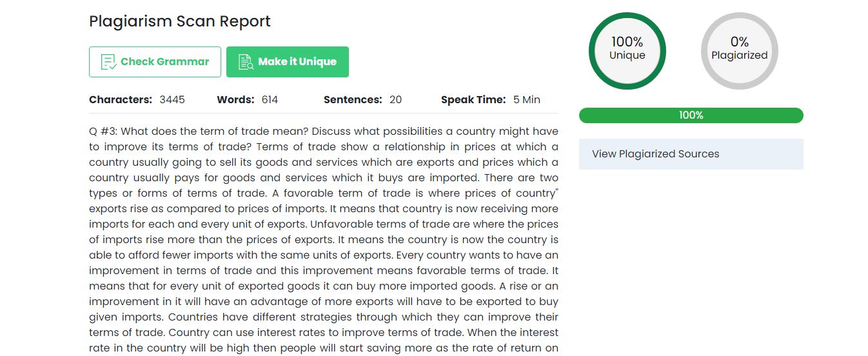Click the 614 words count value
The width and height of the screenshot is (868, 356).
(270, 100)
